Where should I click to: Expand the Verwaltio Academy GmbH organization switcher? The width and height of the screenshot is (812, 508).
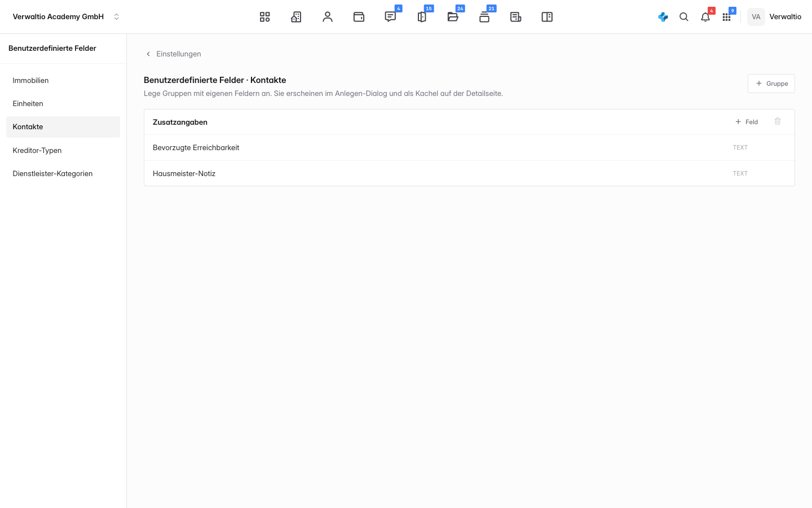coord(66,17)
